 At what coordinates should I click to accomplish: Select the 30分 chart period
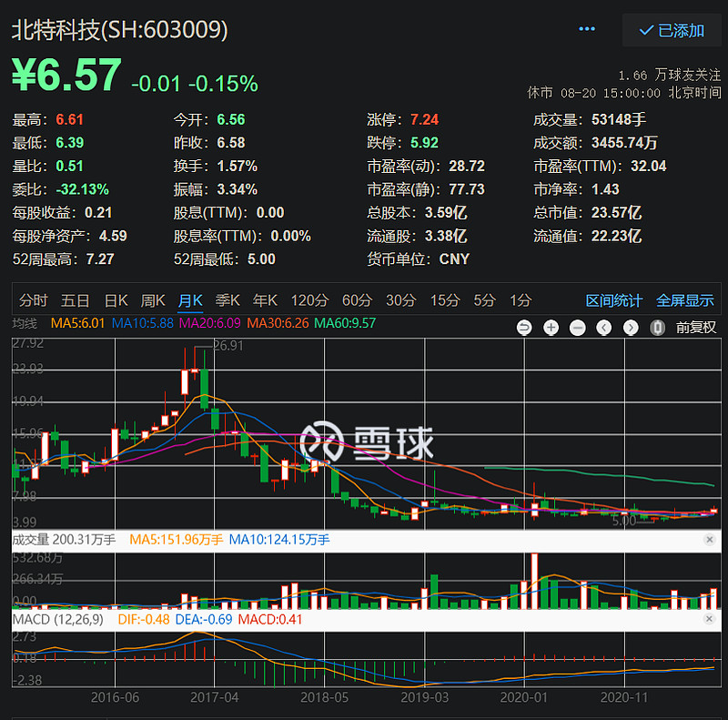point(400,300)
